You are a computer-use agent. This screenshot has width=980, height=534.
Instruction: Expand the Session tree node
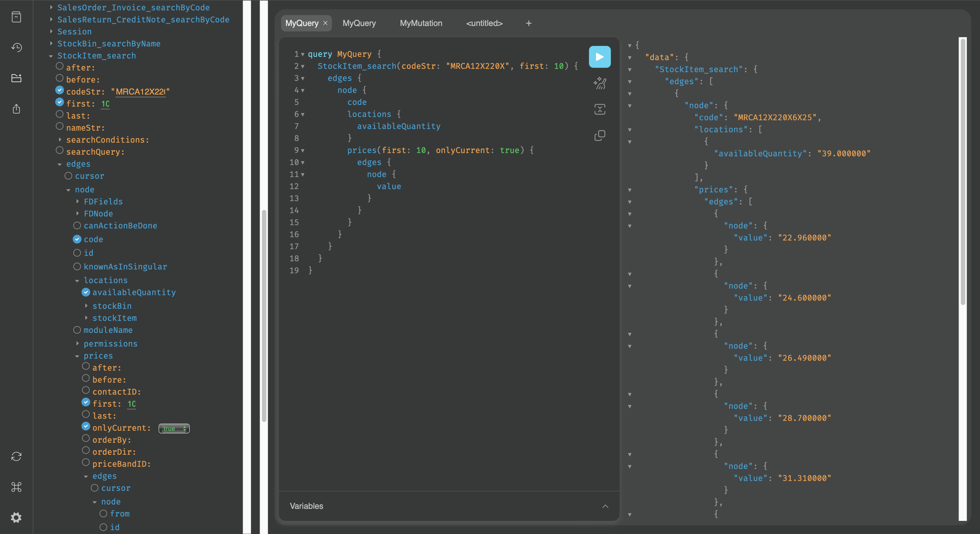pos(51,32)
